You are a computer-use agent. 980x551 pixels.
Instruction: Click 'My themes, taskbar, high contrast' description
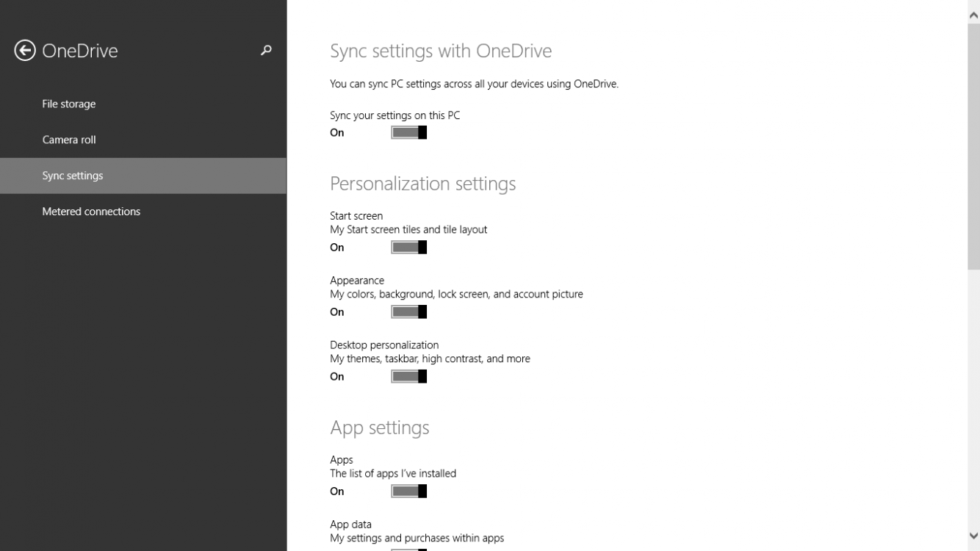(430, 359)
